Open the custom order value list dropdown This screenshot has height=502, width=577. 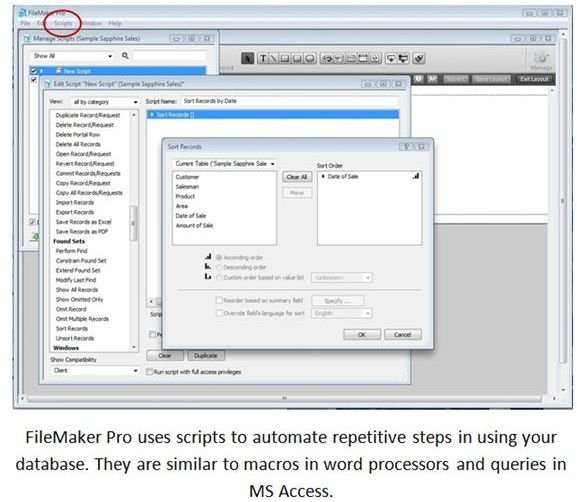(x=341, y=277)
